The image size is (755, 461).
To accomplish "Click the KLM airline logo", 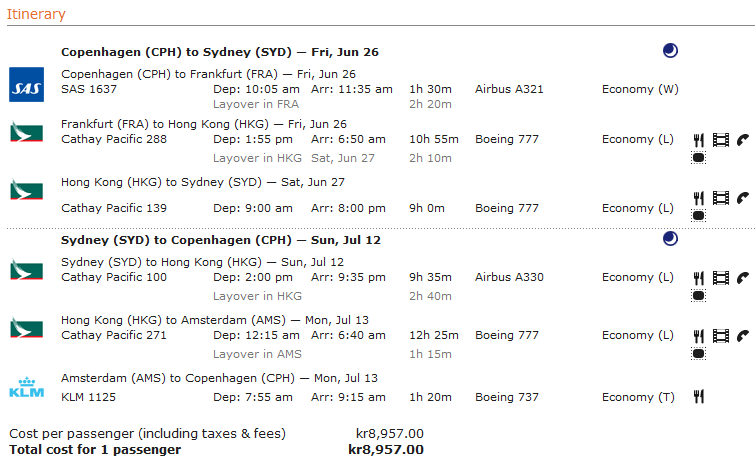I will point(25,387).
